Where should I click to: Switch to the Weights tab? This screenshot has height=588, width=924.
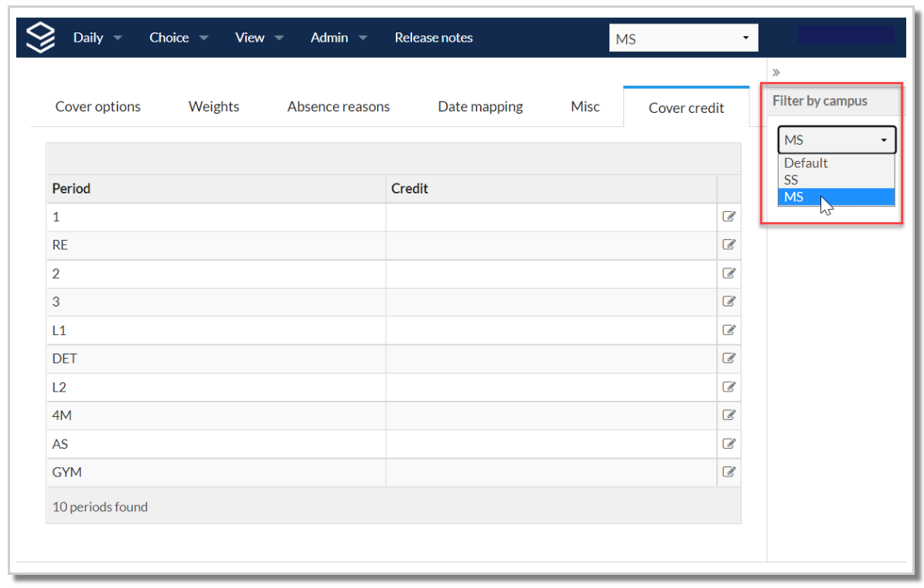point(214,107)
